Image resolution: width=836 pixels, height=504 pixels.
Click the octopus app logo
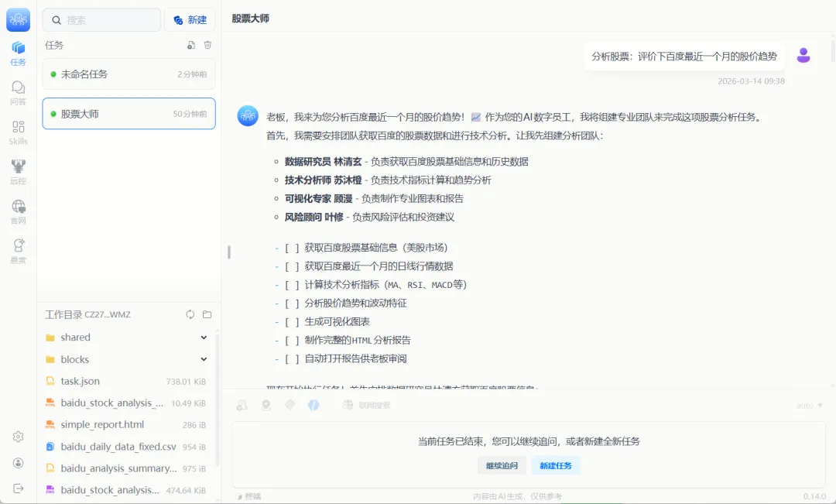coord(18,20)
